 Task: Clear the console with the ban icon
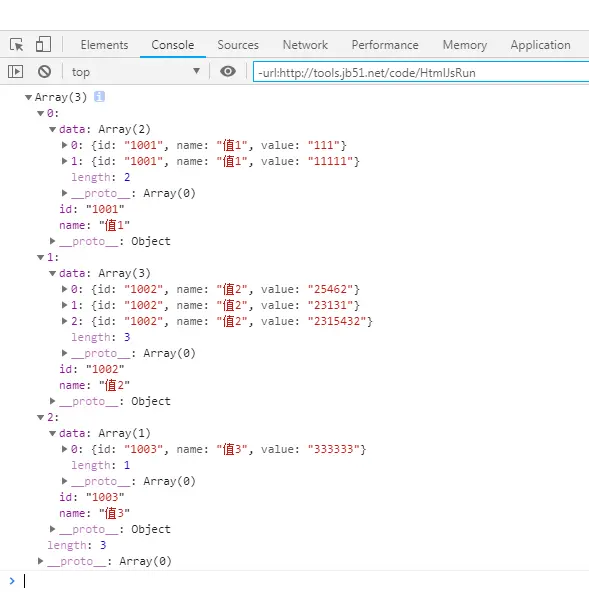click(x=44, y=72)
